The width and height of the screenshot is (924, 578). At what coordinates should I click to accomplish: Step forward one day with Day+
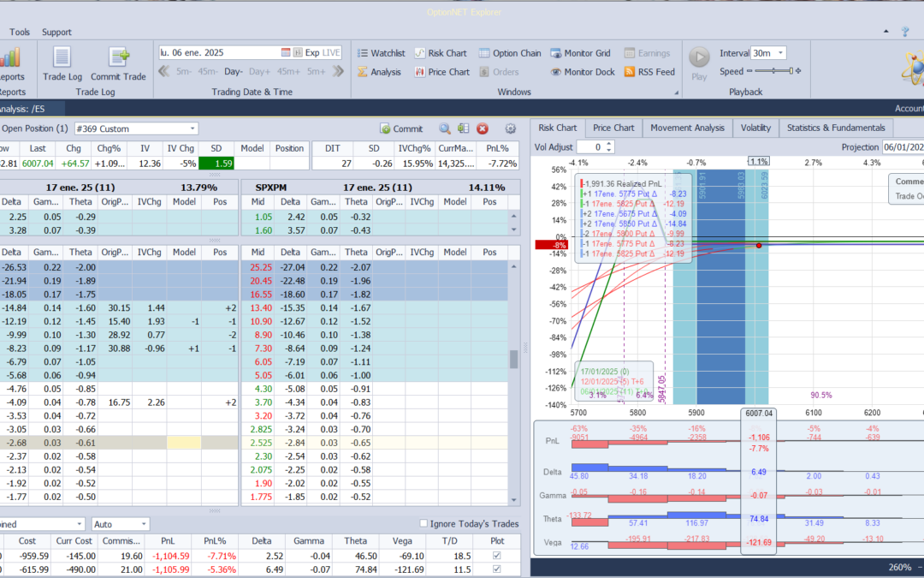(259, 71)
